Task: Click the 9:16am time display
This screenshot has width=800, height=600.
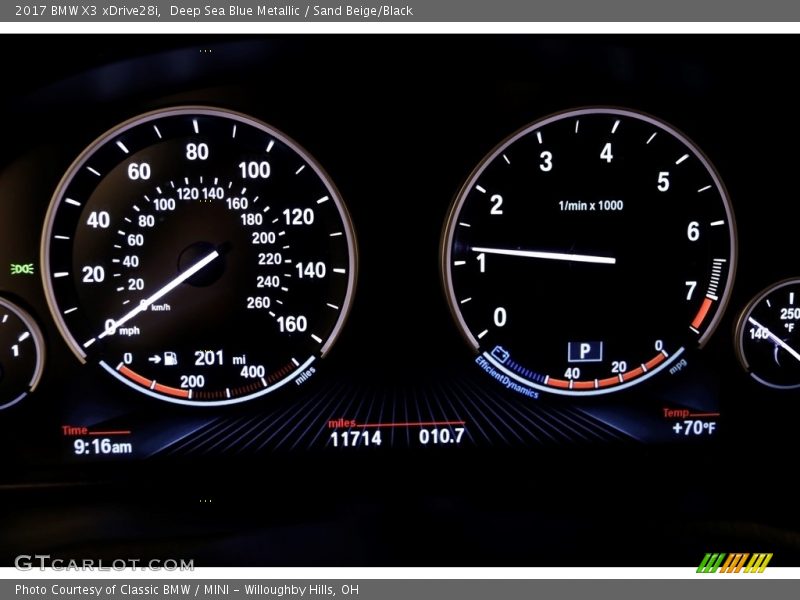Action: pos(102,447)
